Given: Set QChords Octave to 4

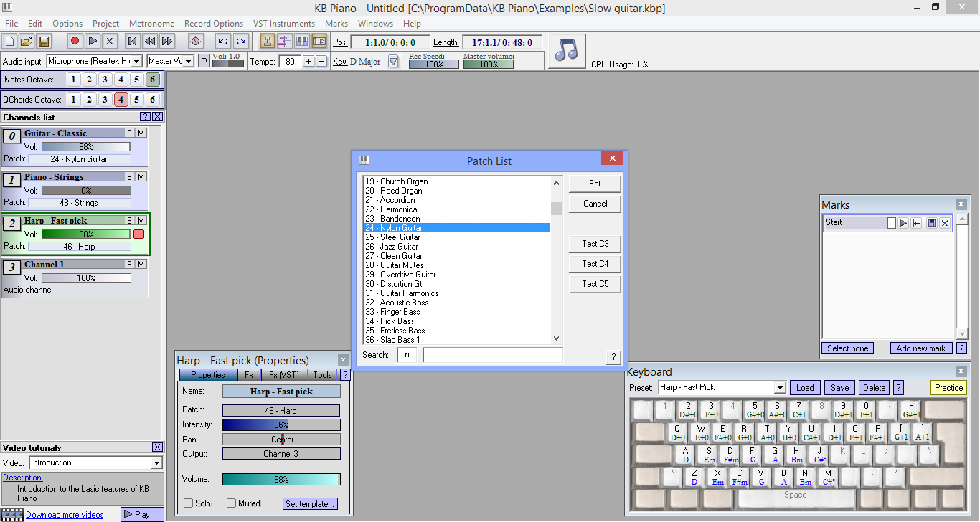Looking at the screenshot, I should tap(121, 100).
